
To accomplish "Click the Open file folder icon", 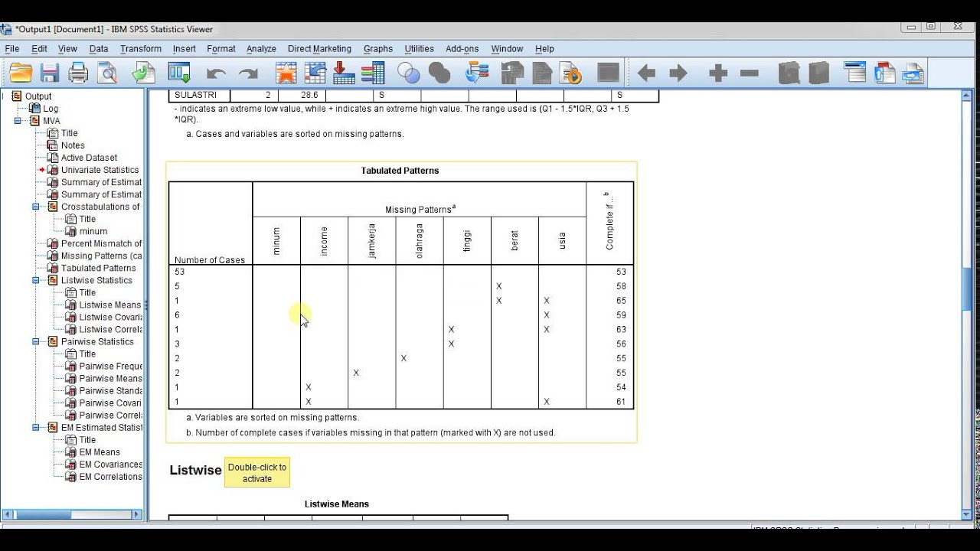I will (21, 73).
